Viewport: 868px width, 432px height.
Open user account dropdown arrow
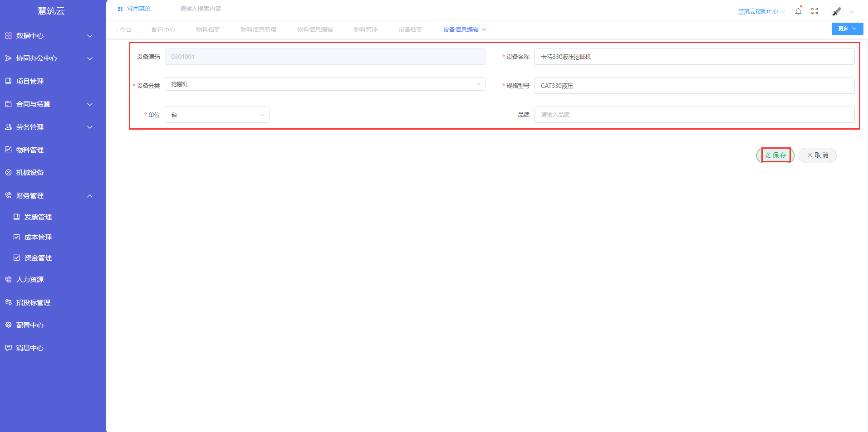pyautogui.click(x=852, y=12)
